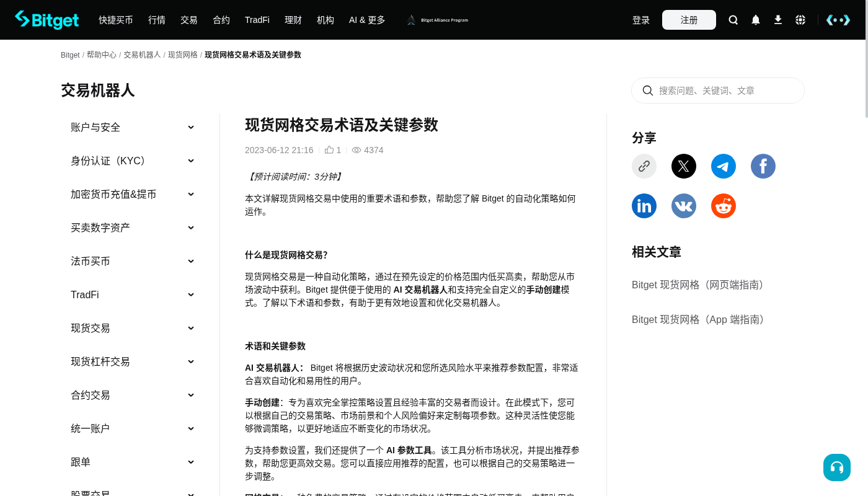The image size is (868, 496).
Task: Focus the 搜索问题、关键词、文章 search field
Action: click(718, 91)
